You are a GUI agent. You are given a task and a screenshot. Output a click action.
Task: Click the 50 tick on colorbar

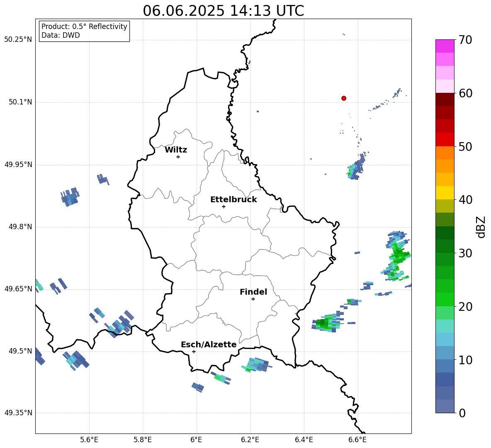click(x=465, y=146)
